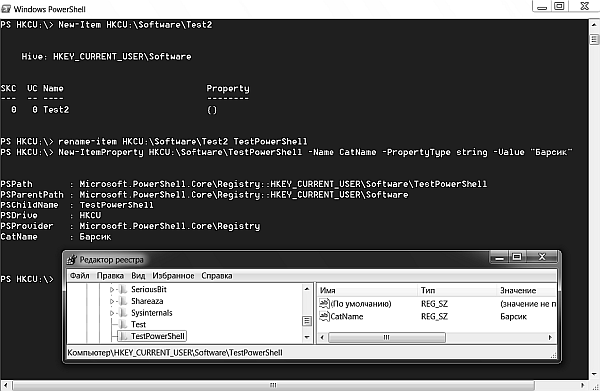Expand the Sysinternals registry key
The image size is (600, 391).
tap(112, 313)
